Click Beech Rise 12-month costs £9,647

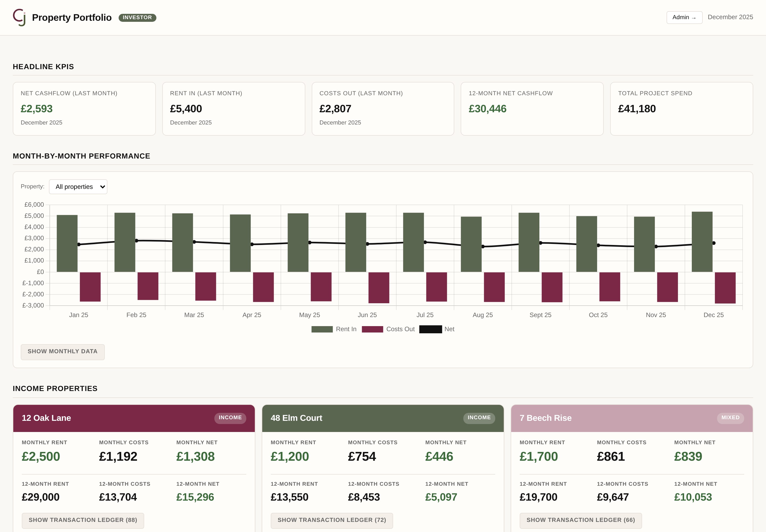pos(613,497)
